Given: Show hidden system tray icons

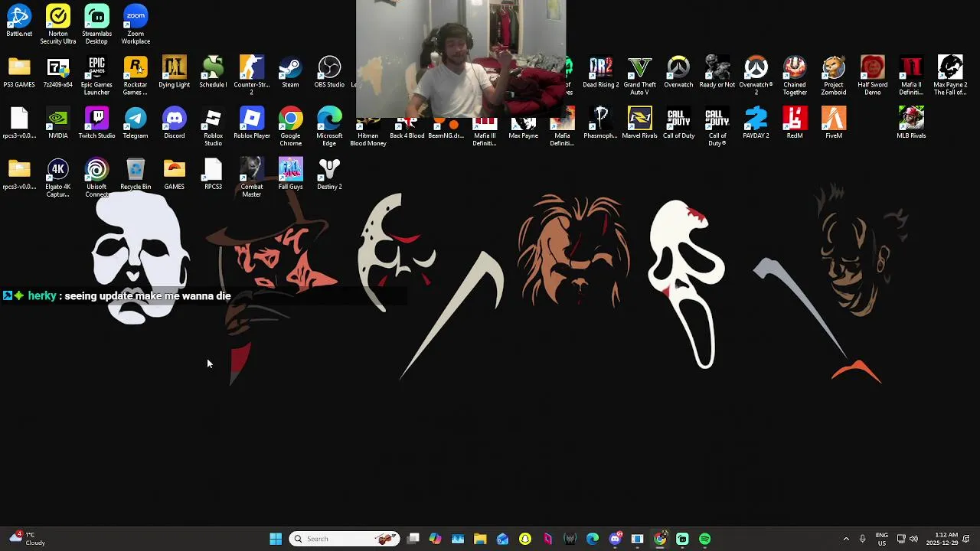Looking at the screenshot, I should tap(846, 539).
